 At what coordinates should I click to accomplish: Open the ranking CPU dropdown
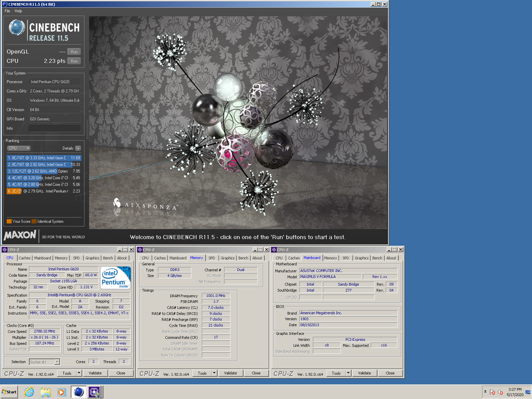click(19, 148)
